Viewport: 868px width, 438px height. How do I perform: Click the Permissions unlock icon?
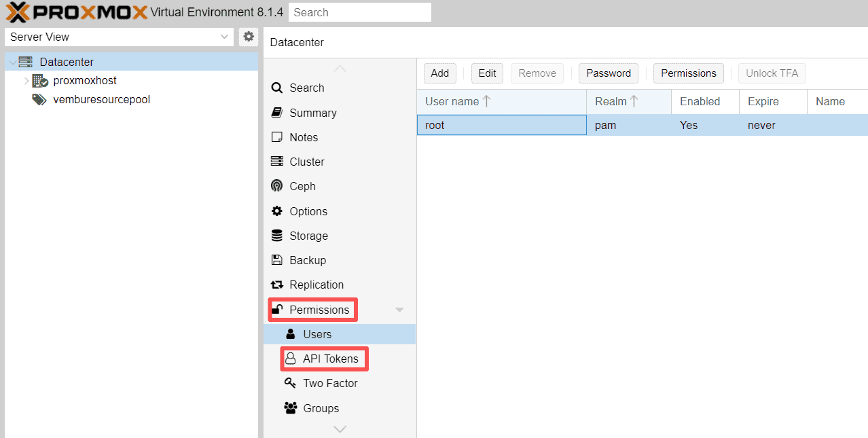276,310
